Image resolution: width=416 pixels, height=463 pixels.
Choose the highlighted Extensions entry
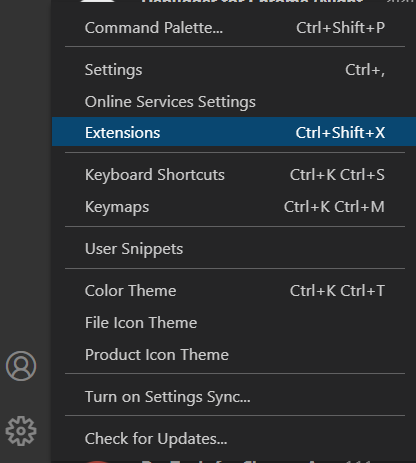click(x=235, y=132)
